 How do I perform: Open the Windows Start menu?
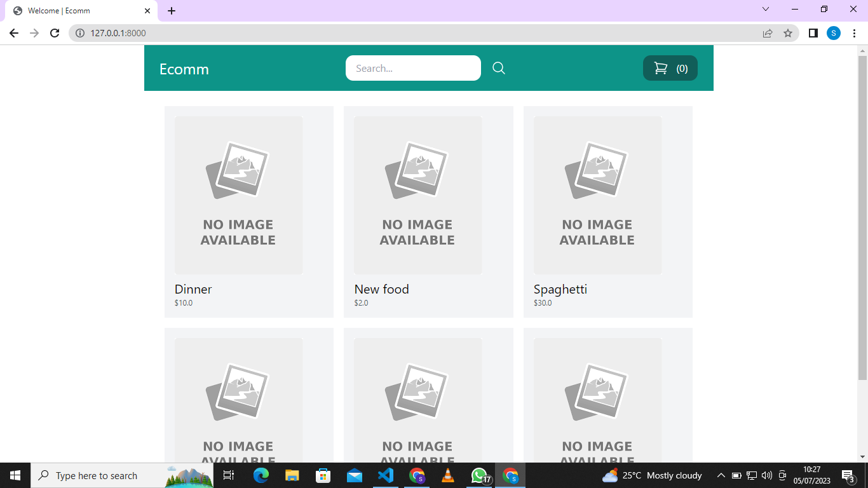click(x=15, y=475)
